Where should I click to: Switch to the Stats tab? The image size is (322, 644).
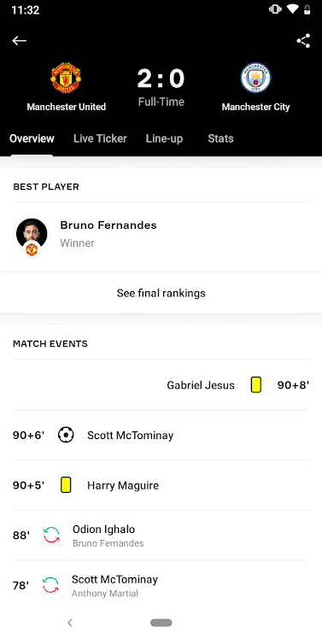point(220,138)
